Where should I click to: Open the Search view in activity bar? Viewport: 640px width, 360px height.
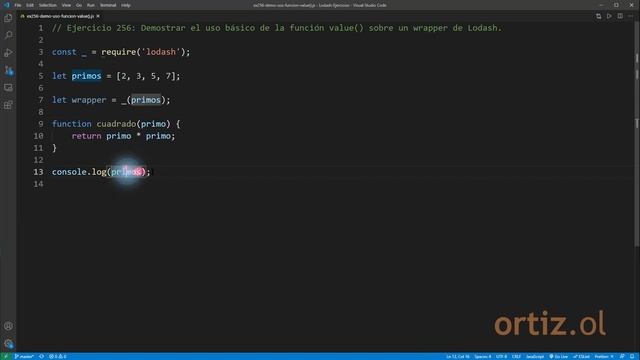(x=8, y=35)
